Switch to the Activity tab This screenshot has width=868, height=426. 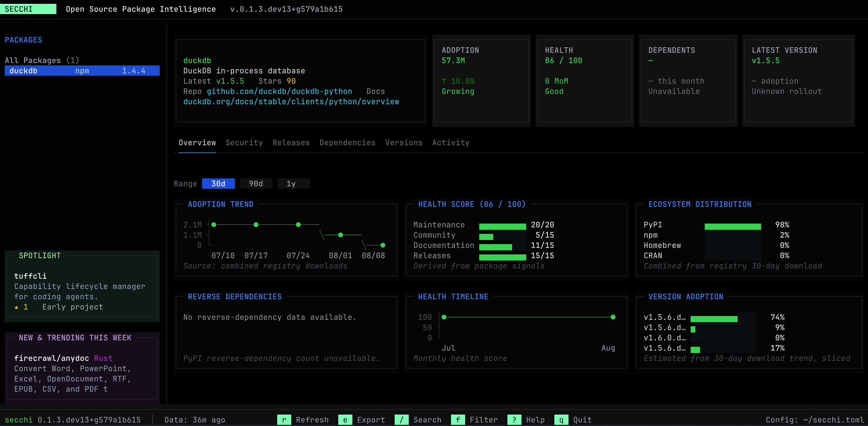click(x=451, y=143)
